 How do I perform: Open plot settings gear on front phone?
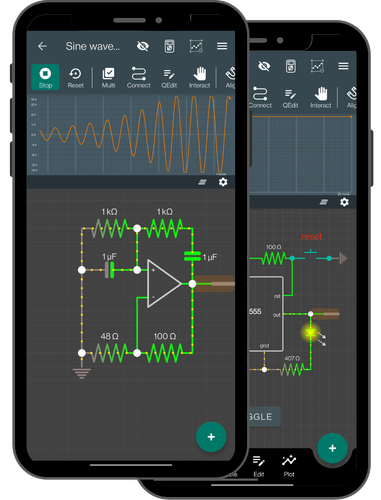coord(223,182)
